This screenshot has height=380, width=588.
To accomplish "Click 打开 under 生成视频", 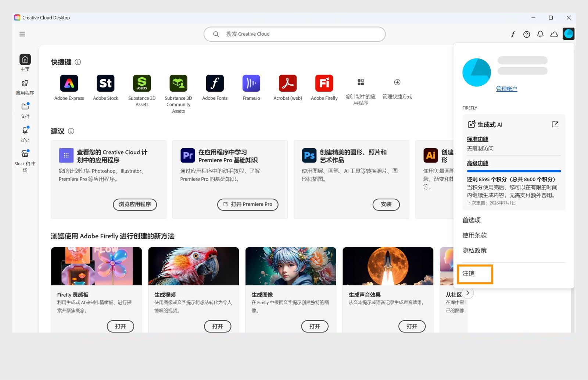I will click(x=218, y=326).
